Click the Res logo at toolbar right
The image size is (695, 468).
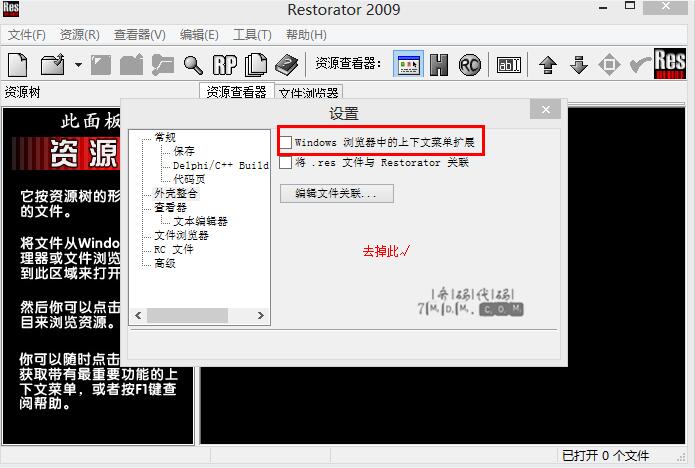tap(670, 63)
